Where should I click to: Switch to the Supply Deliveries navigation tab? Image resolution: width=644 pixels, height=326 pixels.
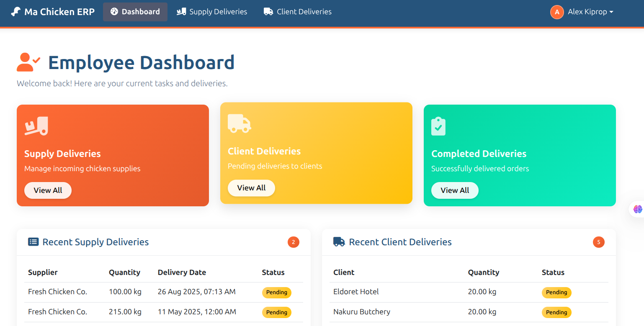click(x=212, y=12)
